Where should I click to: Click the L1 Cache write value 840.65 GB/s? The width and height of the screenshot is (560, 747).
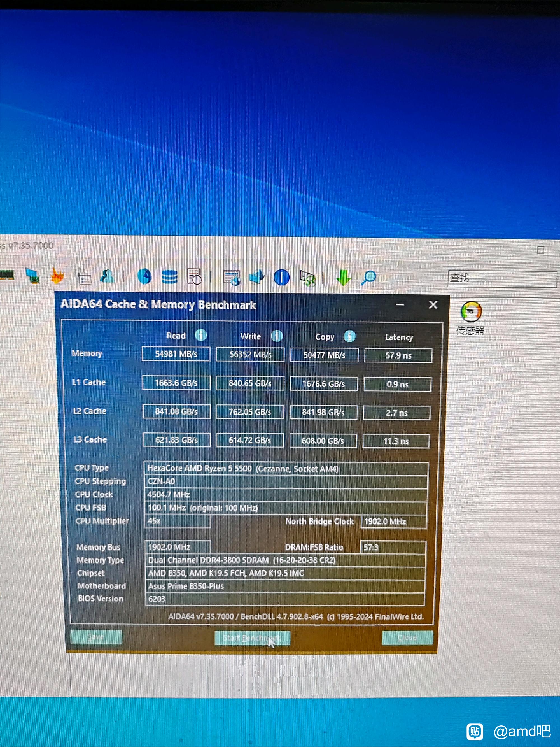pos(250,383)
